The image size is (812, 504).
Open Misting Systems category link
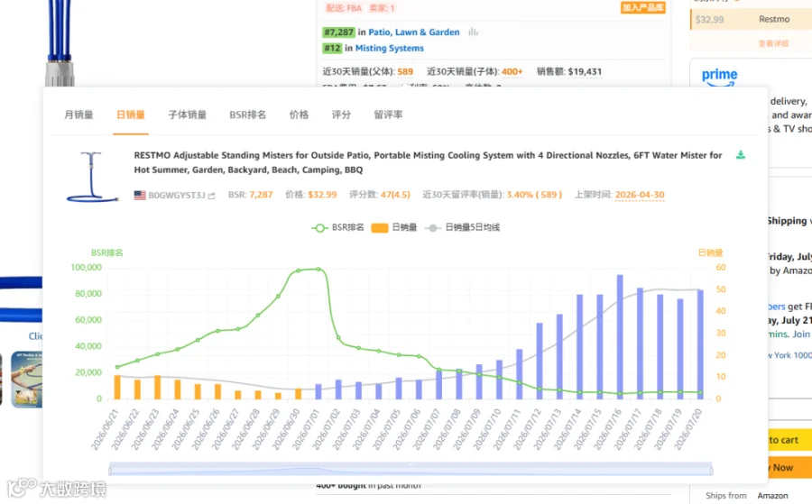click(x=390, y=48)
